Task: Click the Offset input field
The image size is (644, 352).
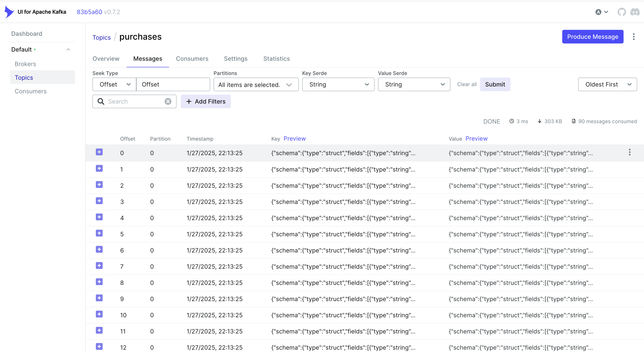Action: click(173, 84)
